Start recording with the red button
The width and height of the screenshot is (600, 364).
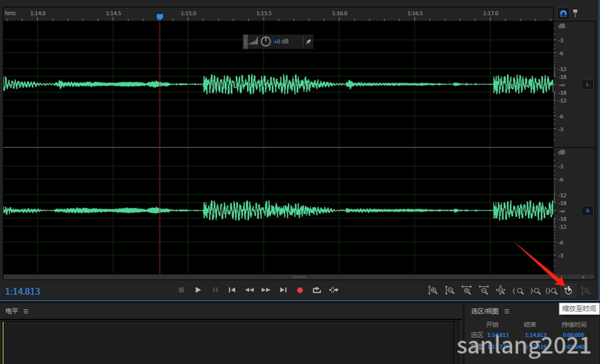click(300, 290)
